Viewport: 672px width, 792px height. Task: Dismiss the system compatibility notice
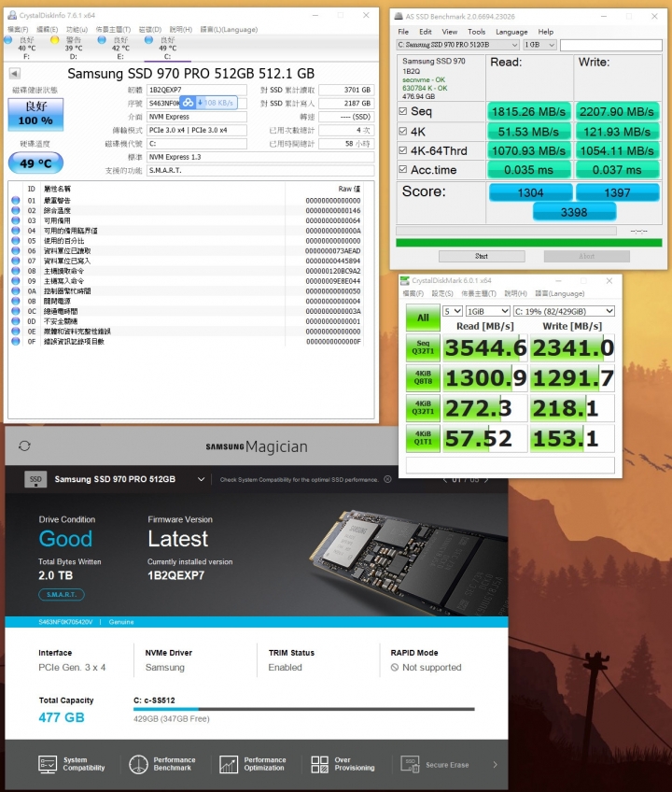coord(387,479)
